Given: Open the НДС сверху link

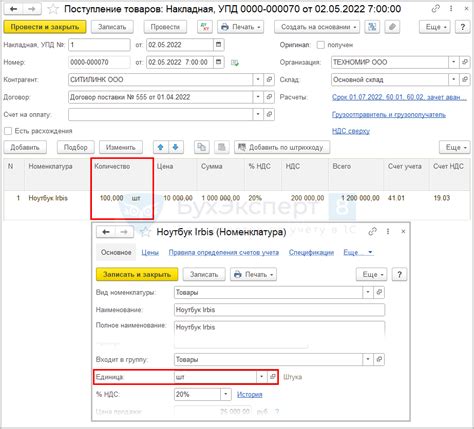Looking at the screenshot, I should (x=351, y=131).
